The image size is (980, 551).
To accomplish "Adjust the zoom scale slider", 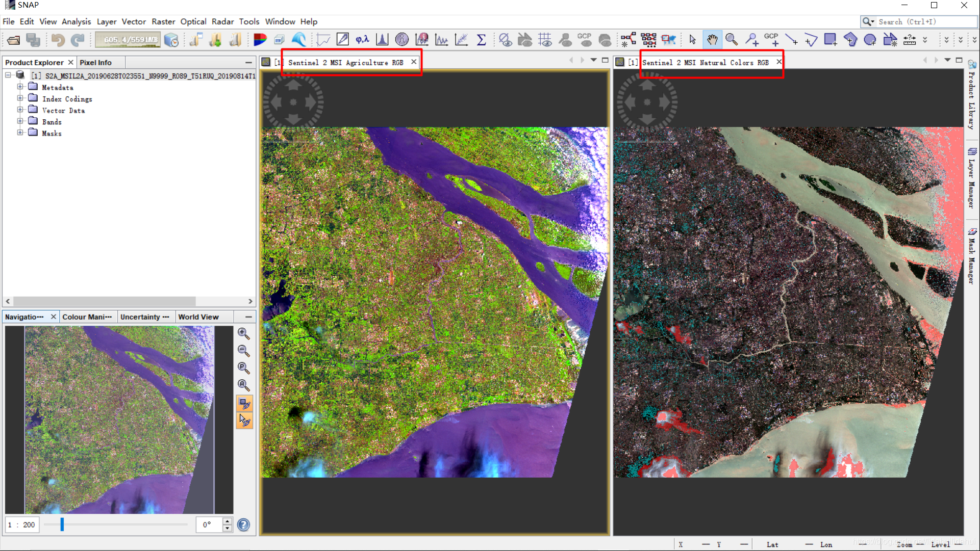I will pyautogui.click(x=61, y=525).
